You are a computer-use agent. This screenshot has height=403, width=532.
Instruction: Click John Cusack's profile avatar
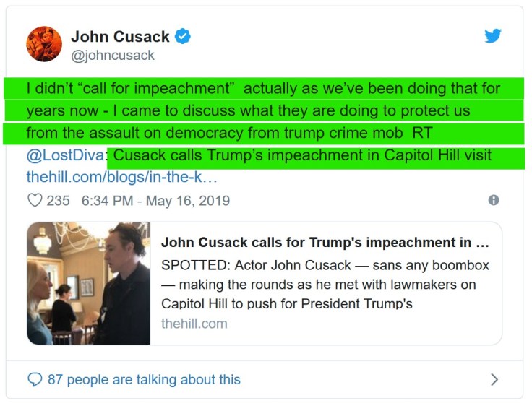point(44,43)
